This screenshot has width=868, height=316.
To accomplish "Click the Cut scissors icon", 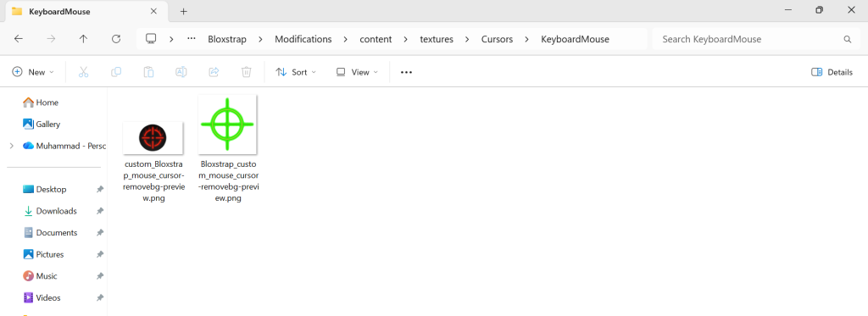I will tap(84, 72).
